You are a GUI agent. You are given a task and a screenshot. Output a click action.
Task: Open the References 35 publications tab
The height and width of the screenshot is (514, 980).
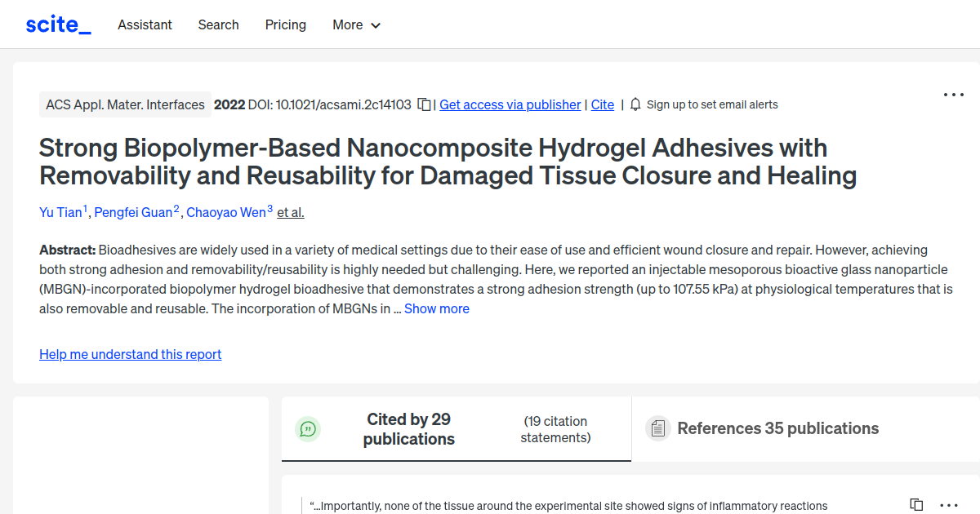[777, 428]
